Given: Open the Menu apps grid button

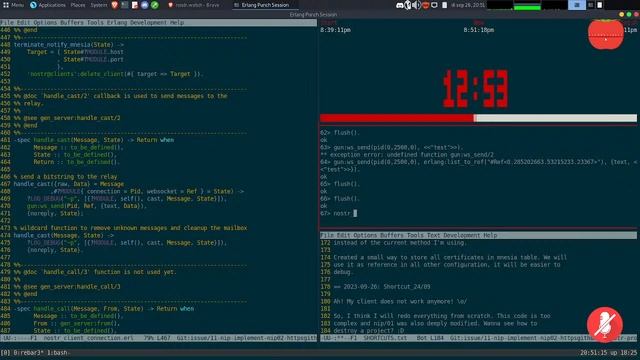Looking at the screenshot, I should (x=13, y=5).
